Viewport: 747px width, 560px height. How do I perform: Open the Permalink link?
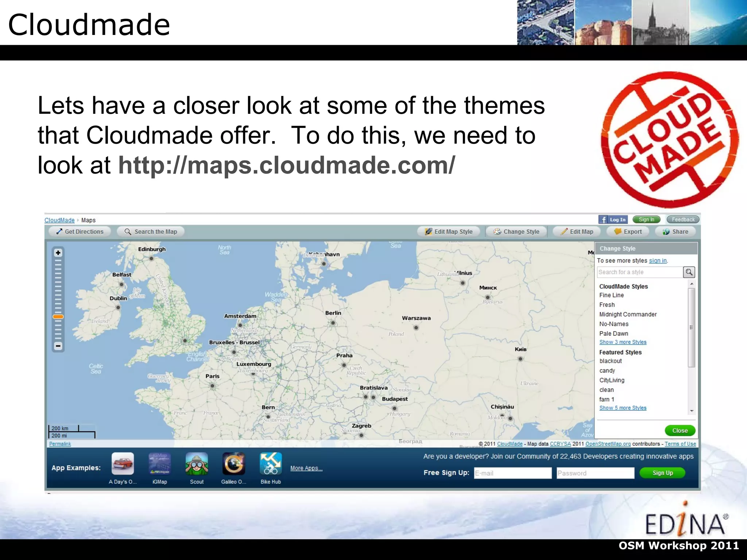coord(60,444)
